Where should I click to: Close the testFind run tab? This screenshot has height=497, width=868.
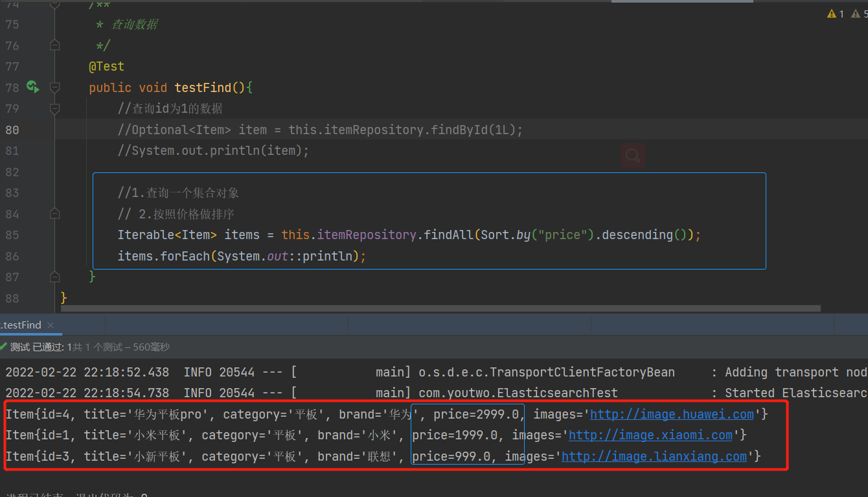point(51,325)
